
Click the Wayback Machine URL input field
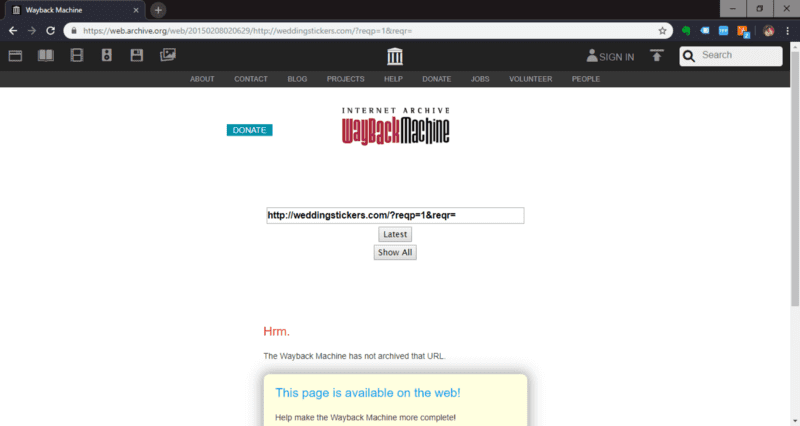394,215
